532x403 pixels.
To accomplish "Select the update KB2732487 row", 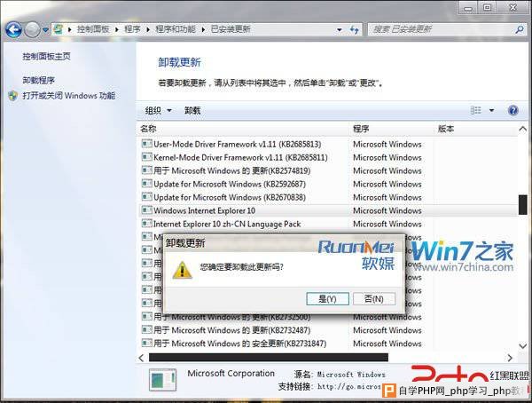I will click(328, 330).
